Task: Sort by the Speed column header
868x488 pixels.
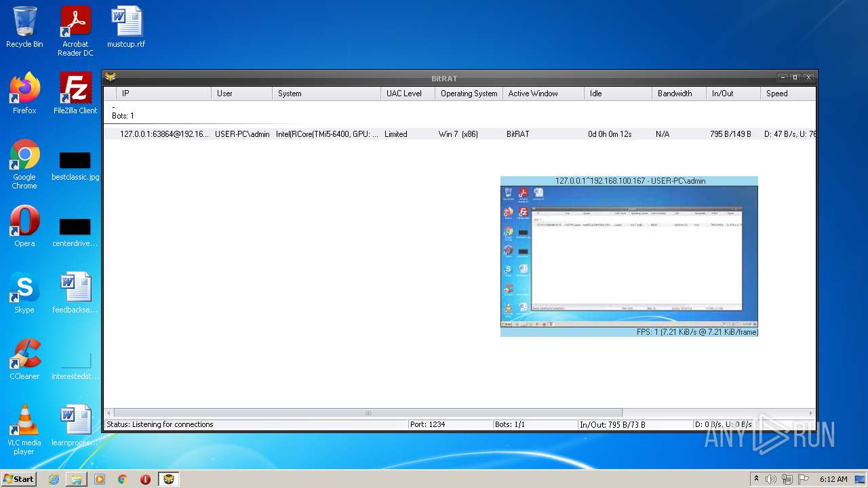Action: [787, 94]
